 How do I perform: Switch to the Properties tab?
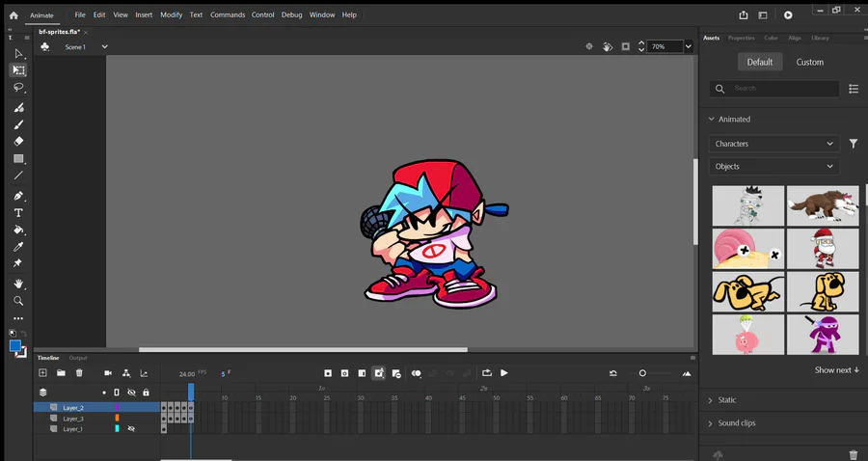(741, 38)
